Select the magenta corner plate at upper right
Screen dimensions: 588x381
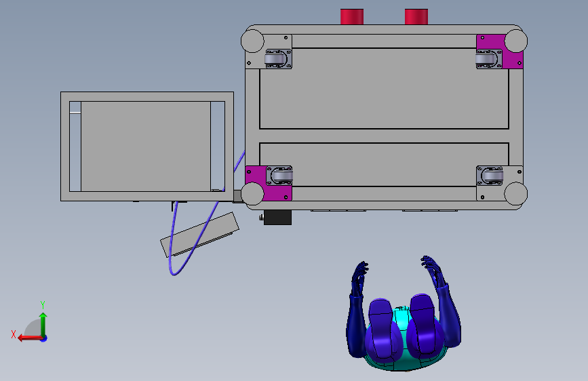coord(512,60)
